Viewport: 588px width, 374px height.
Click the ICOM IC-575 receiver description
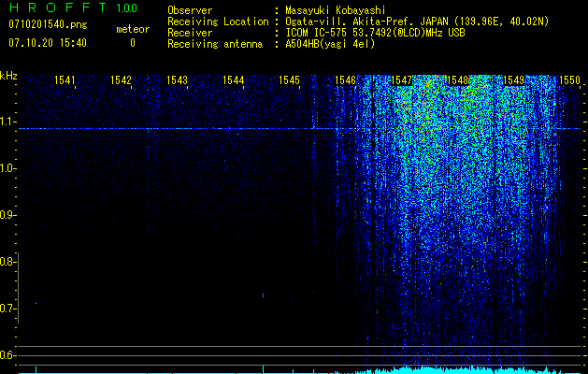pyautogui.click(x=375, y=33)
